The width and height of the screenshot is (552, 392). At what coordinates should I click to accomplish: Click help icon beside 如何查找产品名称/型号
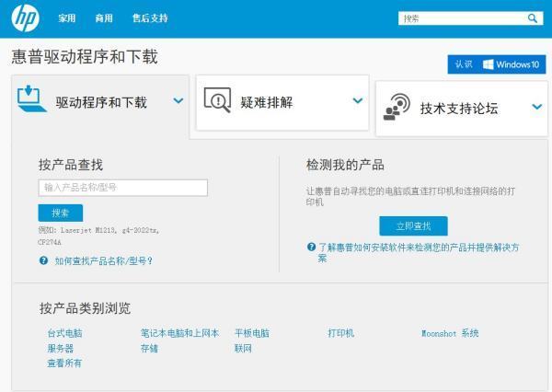coord(43,260)
